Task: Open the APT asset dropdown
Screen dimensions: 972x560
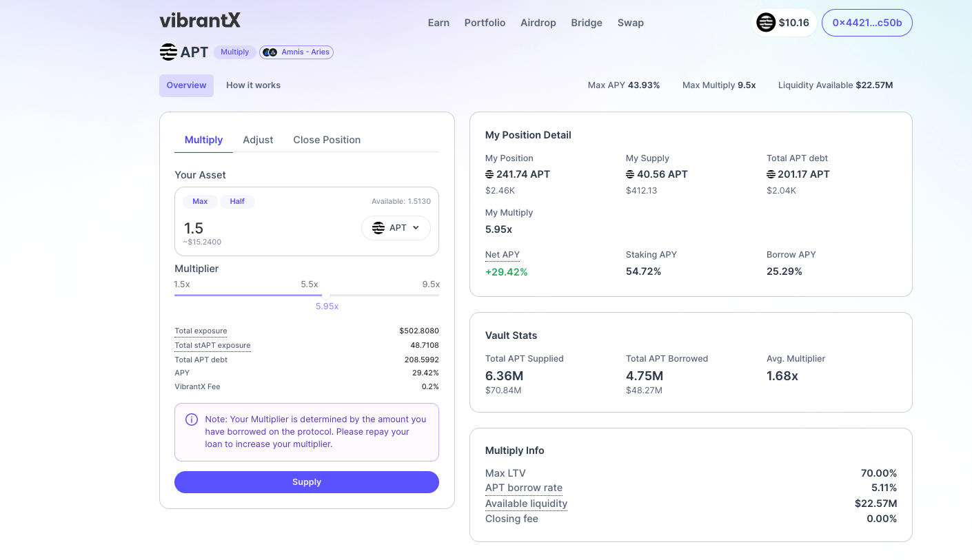Action: (396, 228)
